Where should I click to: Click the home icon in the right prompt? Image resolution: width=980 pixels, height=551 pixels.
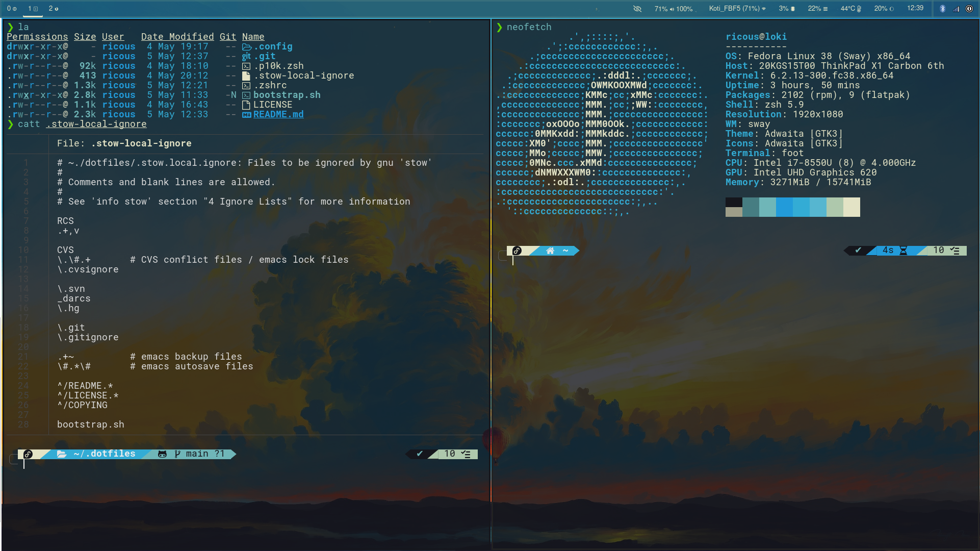point(550,251)
